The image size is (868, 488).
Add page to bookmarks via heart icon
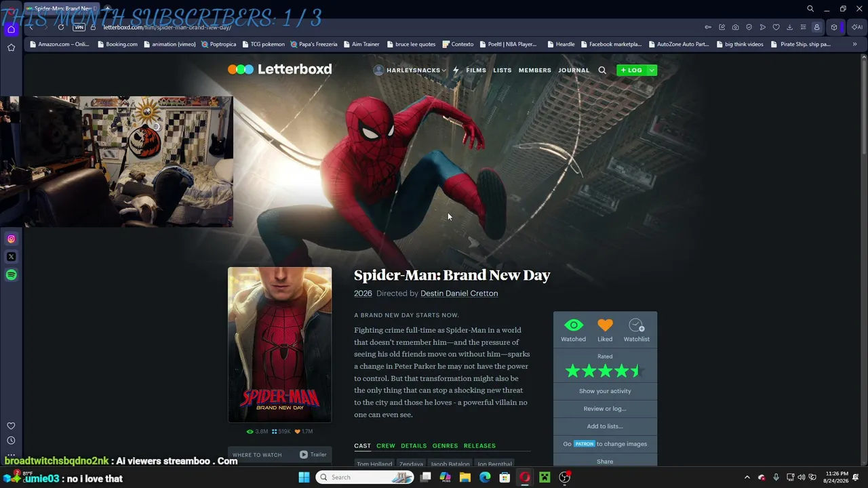(776, 27)
